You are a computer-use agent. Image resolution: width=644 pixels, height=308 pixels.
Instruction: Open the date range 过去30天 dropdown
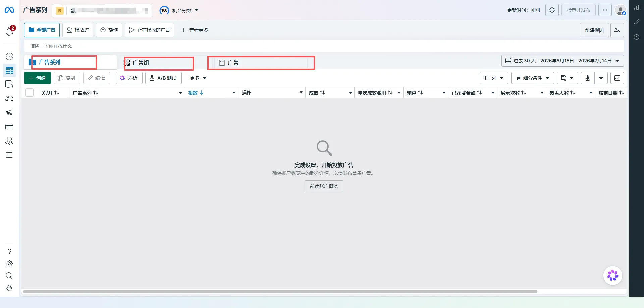[x=562, y=61]
